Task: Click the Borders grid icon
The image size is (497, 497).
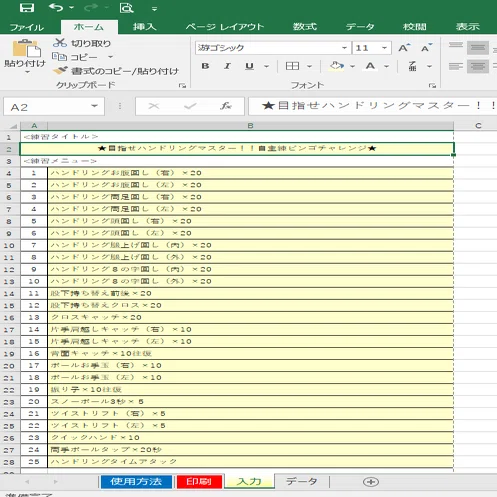Action: pos(292,66)
